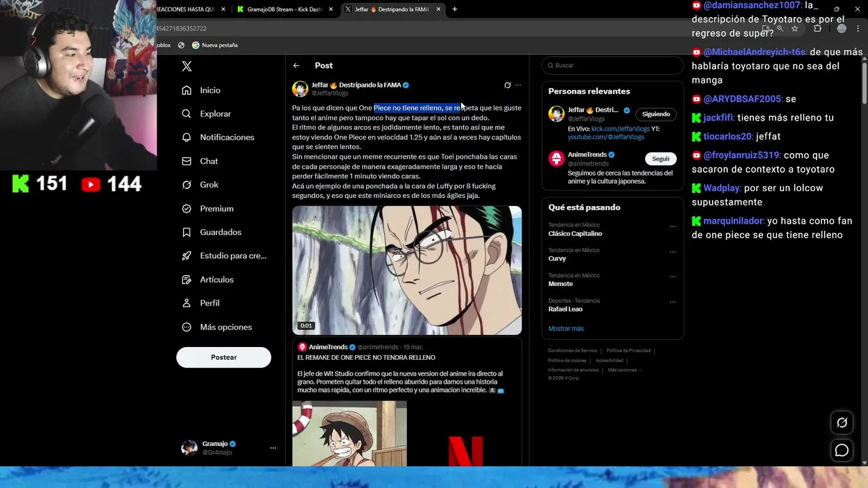Open the Accesibilidad footer link

609,361
